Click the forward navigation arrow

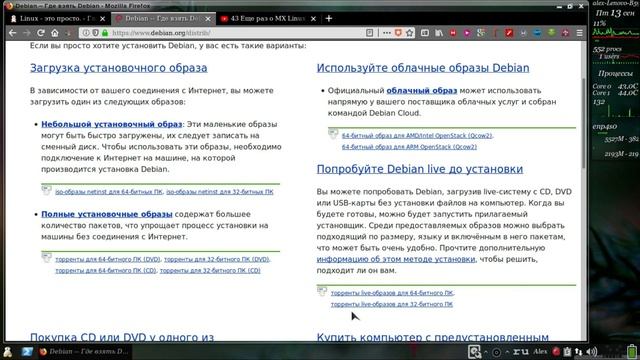coord(27,33)
